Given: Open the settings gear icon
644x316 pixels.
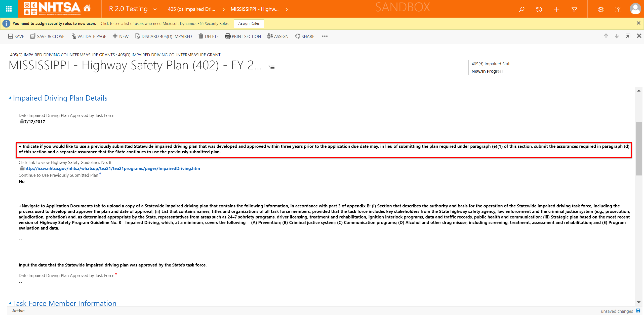Looking at the screenshot, I should pos(601,10).
